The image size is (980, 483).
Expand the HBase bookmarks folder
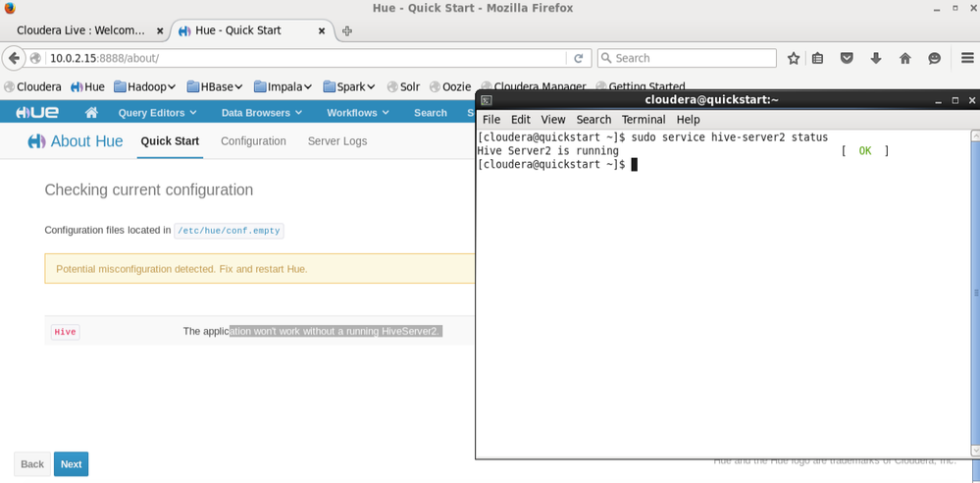(x=215, y=87)
